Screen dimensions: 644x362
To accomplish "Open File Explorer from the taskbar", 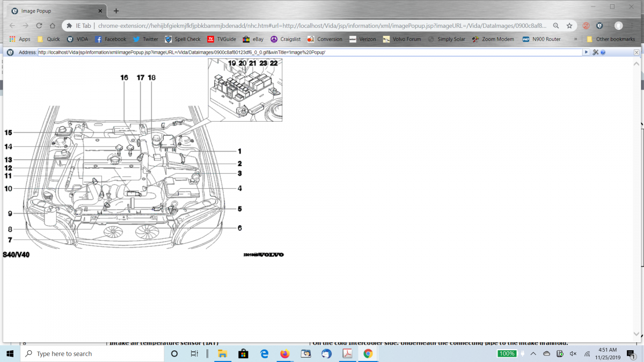I will click(222, 354).
